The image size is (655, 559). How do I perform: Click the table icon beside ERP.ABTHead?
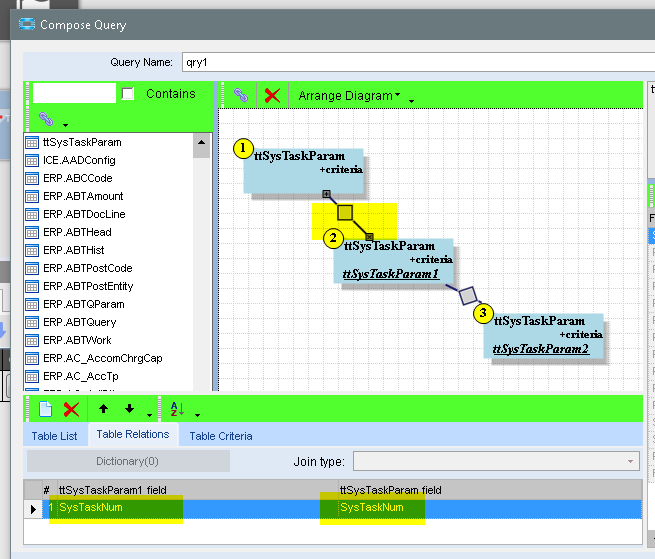tap(32, 232)
